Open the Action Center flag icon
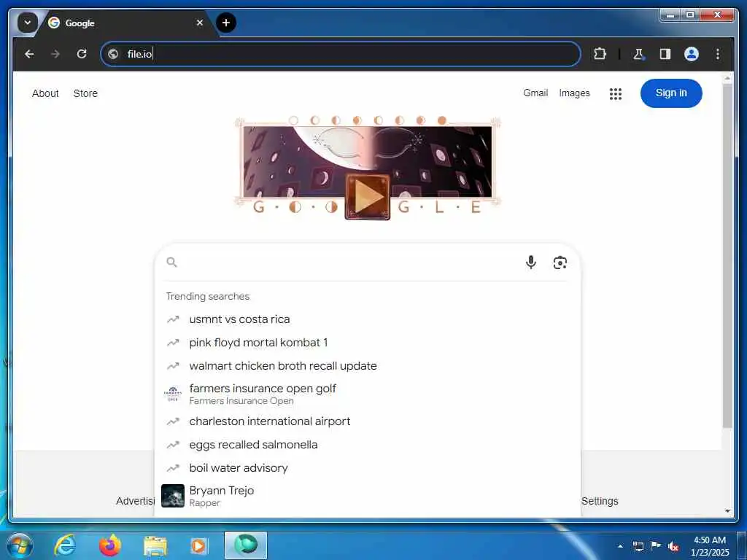Viewport: 747px width, 560px height. (x=656, y=545)
